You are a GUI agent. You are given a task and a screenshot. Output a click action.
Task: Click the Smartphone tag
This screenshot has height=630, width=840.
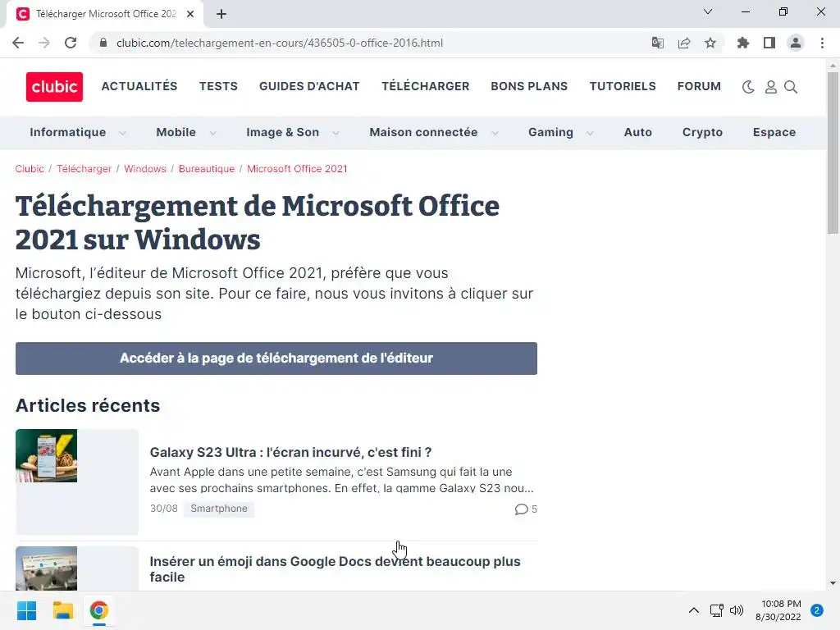pyautogui.click(x=218, y=509)
